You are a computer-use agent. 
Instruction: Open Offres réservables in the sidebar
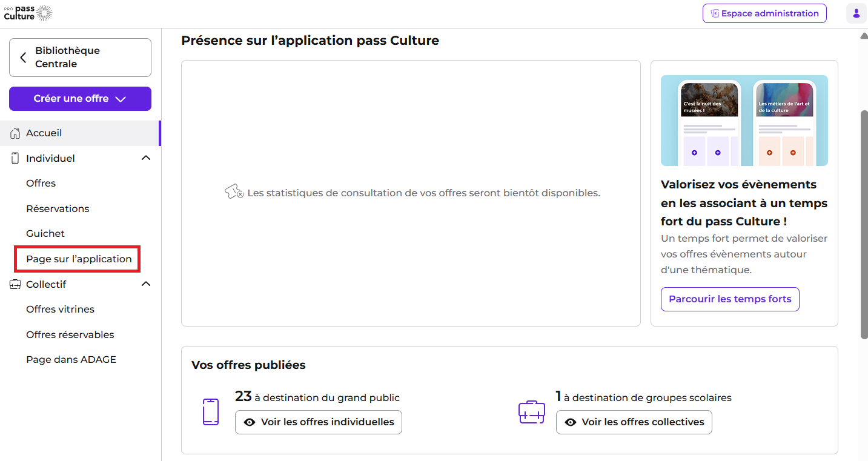point(70,335)
